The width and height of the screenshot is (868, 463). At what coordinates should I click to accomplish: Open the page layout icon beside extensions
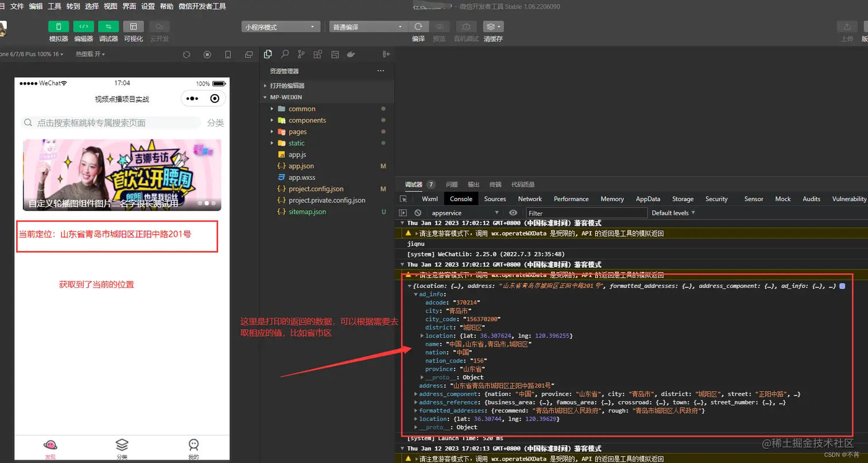[x=335, y=54]
